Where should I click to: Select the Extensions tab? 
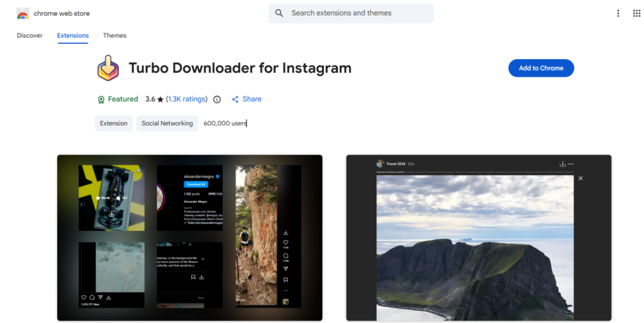(73, 35)
